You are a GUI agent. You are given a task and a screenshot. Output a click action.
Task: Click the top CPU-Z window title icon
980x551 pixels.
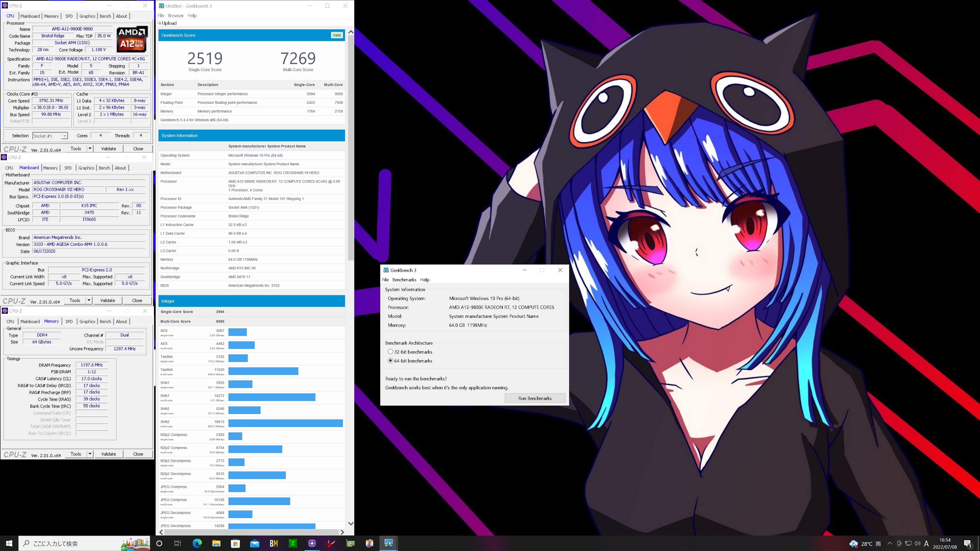coord(5,5)
